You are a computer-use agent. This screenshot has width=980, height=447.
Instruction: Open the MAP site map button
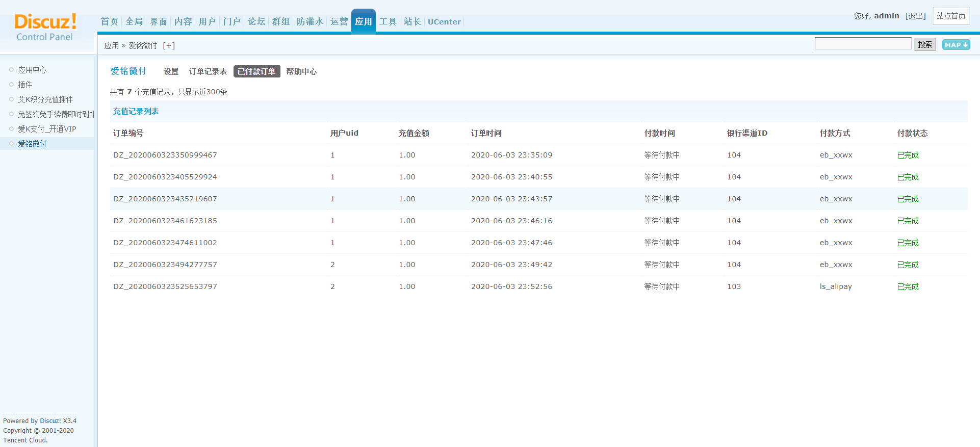tap(956, 45)
